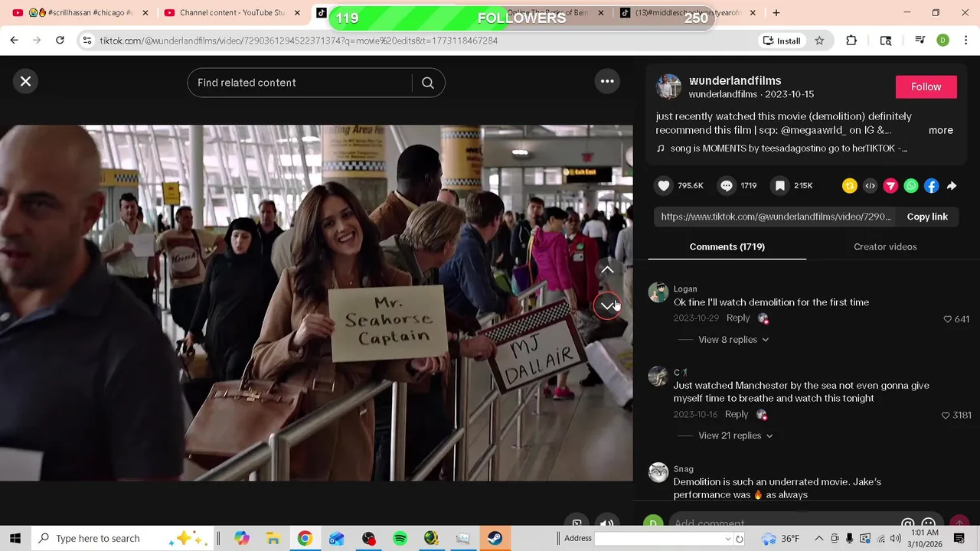Open the taskbar Address dropdown arrow
The image size is (980, 551).
pos(727,539)
